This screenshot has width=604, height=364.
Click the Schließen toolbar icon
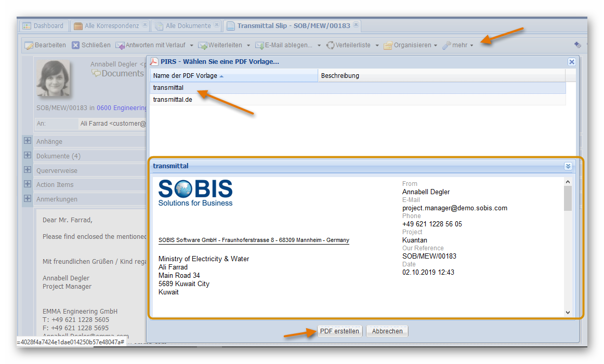click(x=75, y=45)
